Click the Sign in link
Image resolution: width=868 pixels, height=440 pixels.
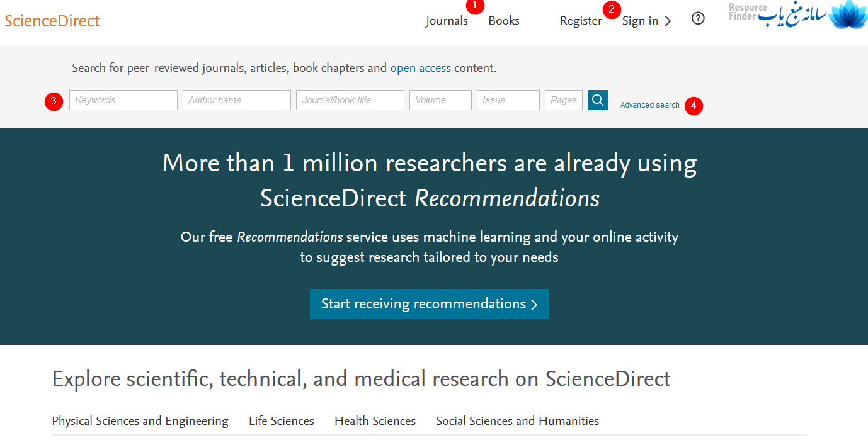click(640, 21)
